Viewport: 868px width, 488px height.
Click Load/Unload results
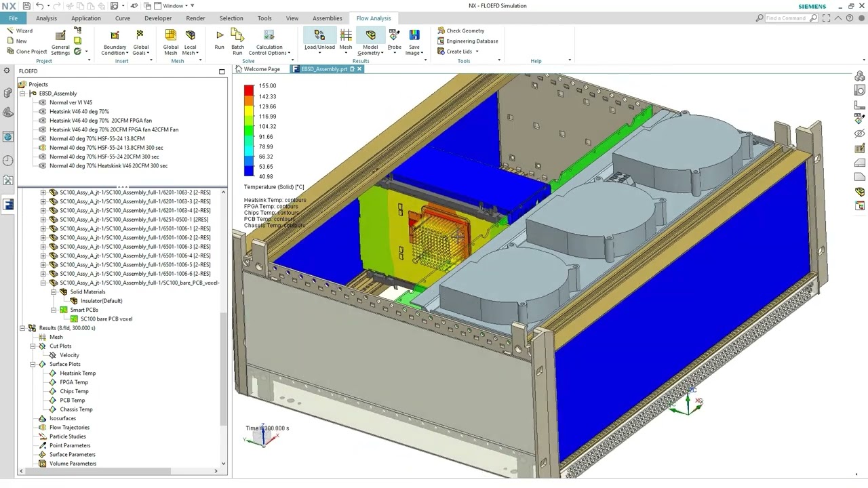coord(319,39)
